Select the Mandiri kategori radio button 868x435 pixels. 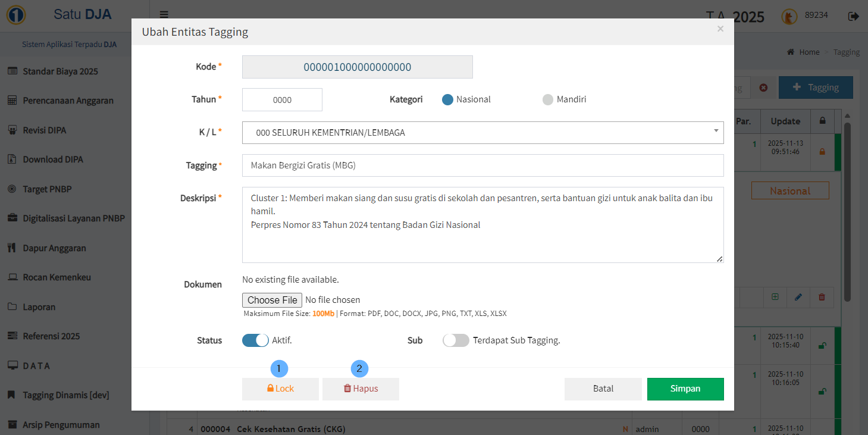[x=548, y=99]
